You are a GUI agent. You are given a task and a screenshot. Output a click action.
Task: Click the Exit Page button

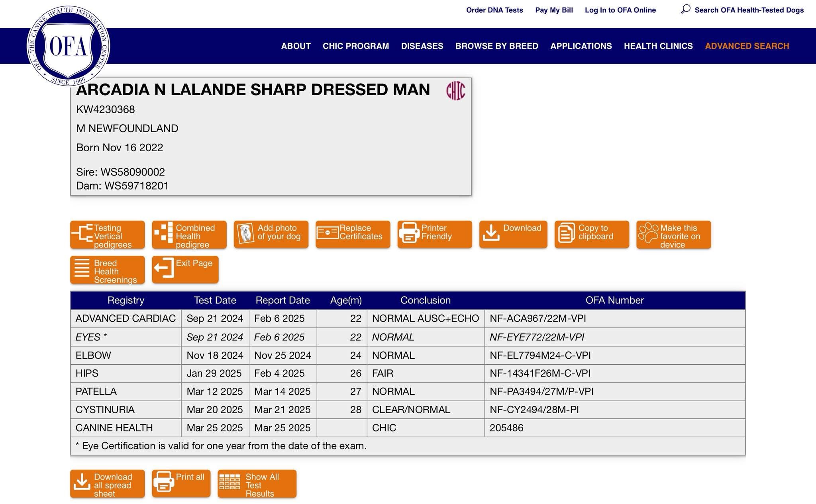coord(185,270)
